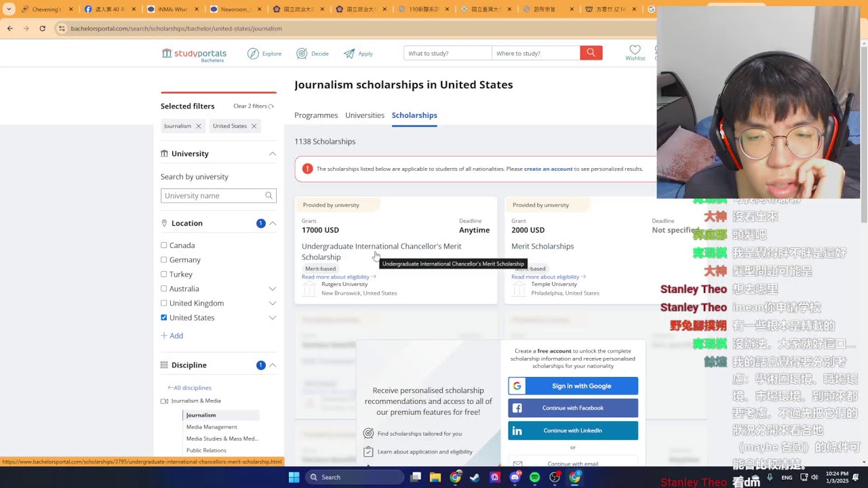The width and height of the screenshot is (868, 488).
Task: Open the Wishlist heart icon
Action: point(635,49)
